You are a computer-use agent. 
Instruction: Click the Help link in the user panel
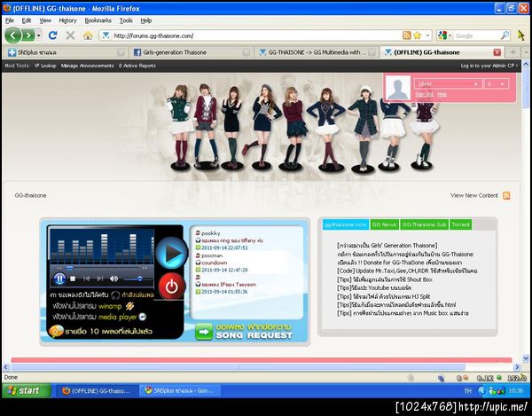(x=442, y=94)
